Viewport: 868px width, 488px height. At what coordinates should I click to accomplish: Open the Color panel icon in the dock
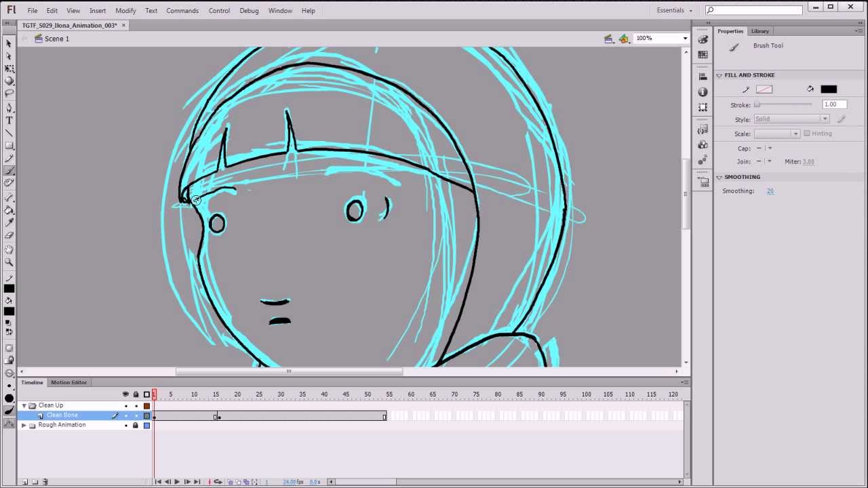pos(703,40)
